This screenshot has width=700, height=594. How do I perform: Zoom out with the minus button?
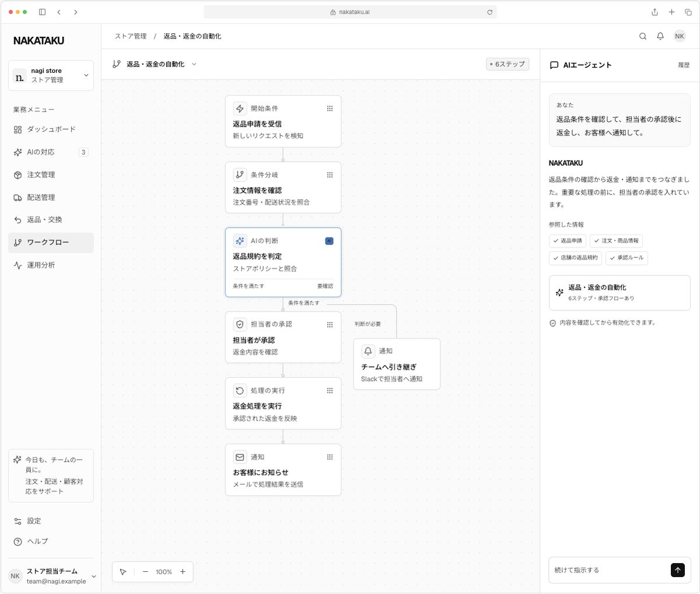145,572
